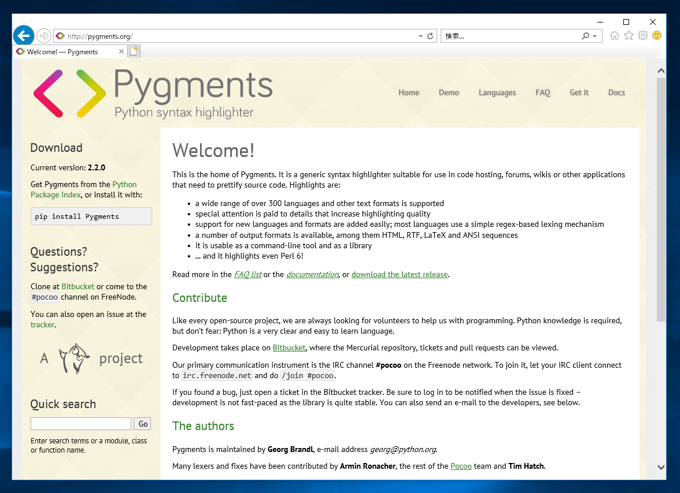Expand the address bar history dropdown
This screenshot has width=680, height=493.
(420, 36)
